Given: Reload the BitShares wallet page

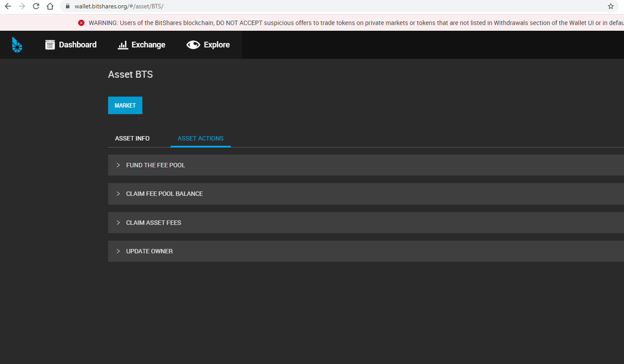Looking at the screenshot, I should [x=36, y=6].
